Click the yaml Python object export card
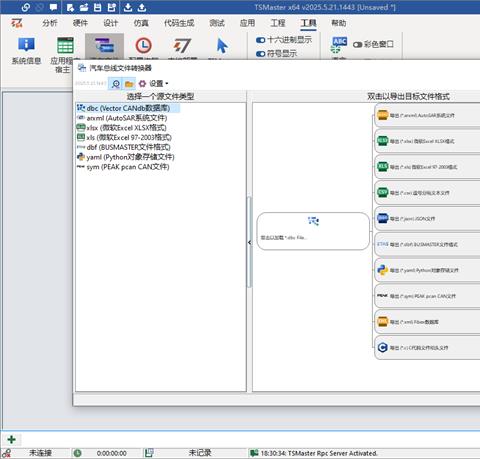The image size is (480, 459). tap(427, 270)
